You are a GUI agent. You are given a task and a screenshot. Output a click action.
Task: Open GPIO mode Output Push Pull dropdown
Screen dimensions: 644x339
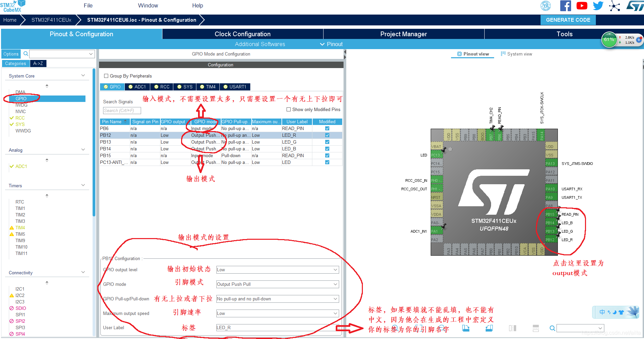277,284
